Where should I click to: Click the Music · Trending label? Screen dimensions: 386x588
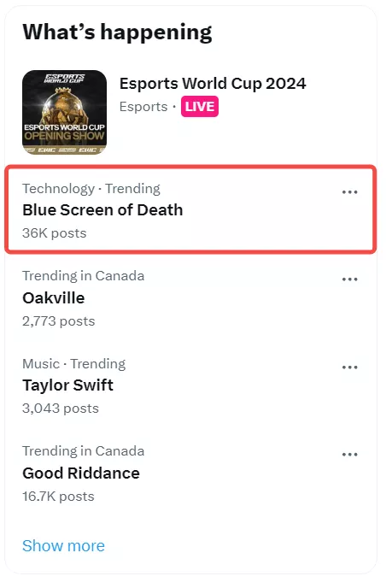click(x=73, y=364)
